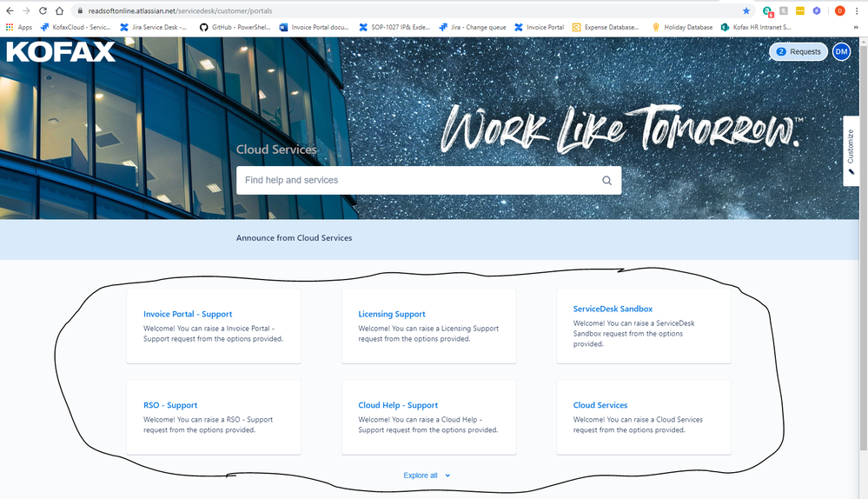
Task: Open the Customize side tab
Action: tap(851, 151)
